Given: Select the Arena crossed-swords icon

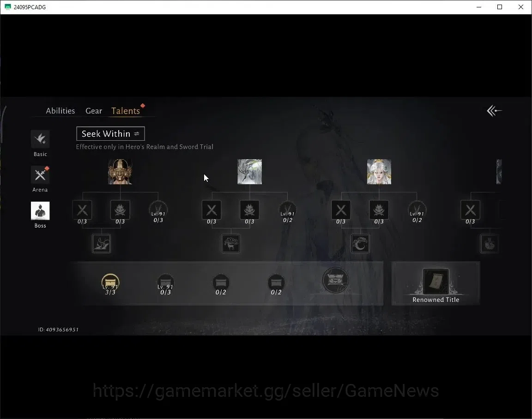Looking at the screenshot, I should [40, 175].
